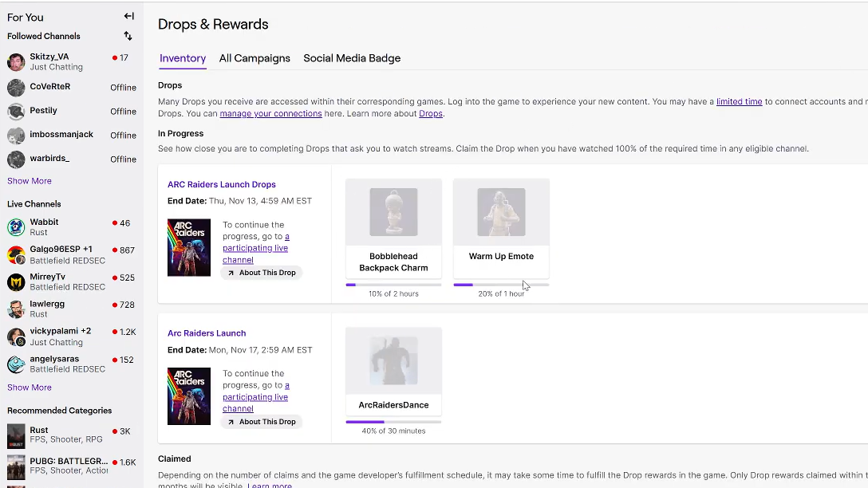868x488 pixels.
Task: Open manage your connections link
Action: (x=270, y=113)
